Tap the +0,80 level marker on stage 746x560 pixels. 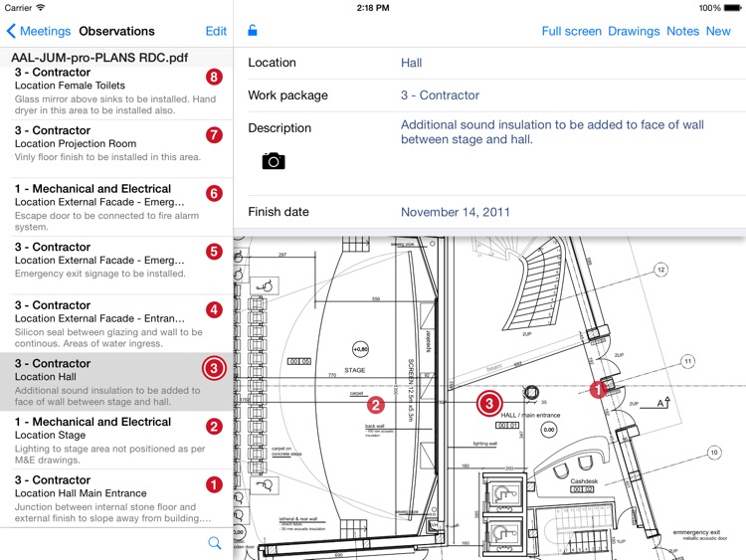(x=360, y=349)
